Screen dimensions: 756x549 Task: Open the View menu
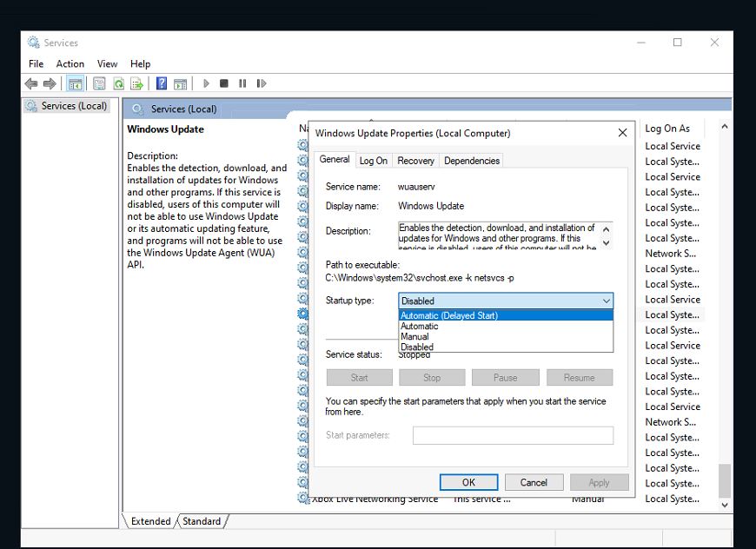click(x=107, y=63)
